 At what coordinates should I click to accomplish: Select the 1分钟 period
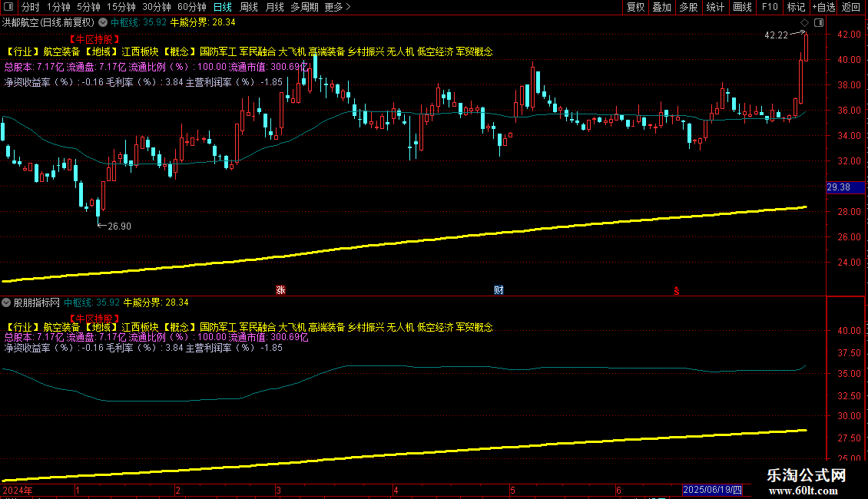pos(58,7)
